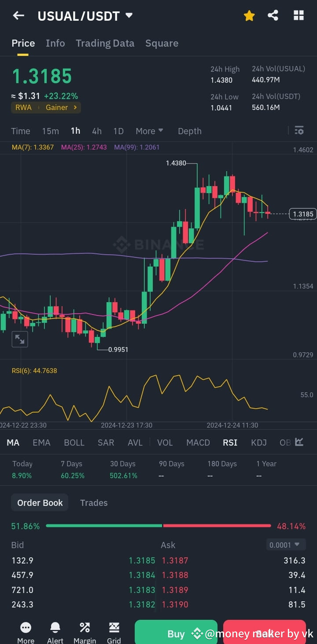The width and height of the screenshot is (317, 644).
Task: Select the Time chart interval
Action: click(x=21, y=131)
